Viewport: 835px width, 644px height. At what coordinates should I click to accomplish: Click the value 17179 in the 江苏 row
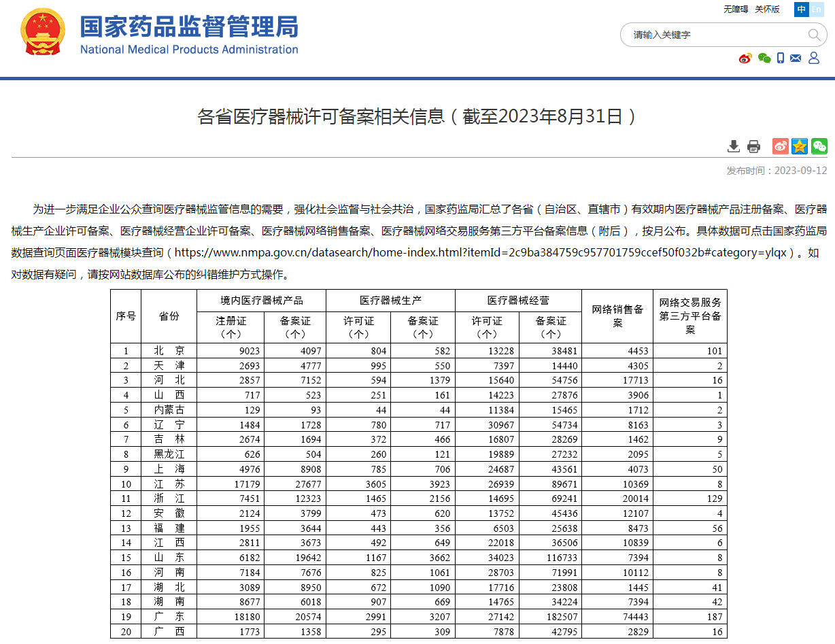[x=245, y=484]
